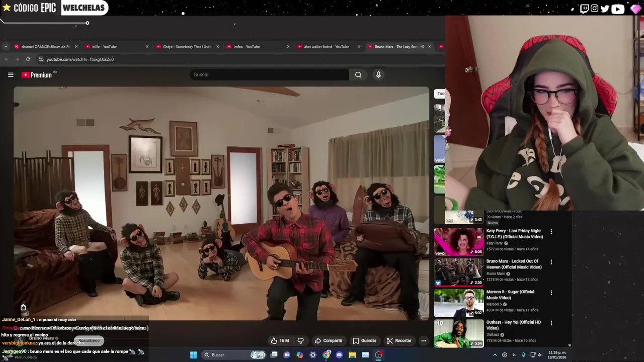Image resolution: width=644 pixels, height=362 pixels.
Task: Switch to alan walker faded tab
Action: [x=329, y=47]
